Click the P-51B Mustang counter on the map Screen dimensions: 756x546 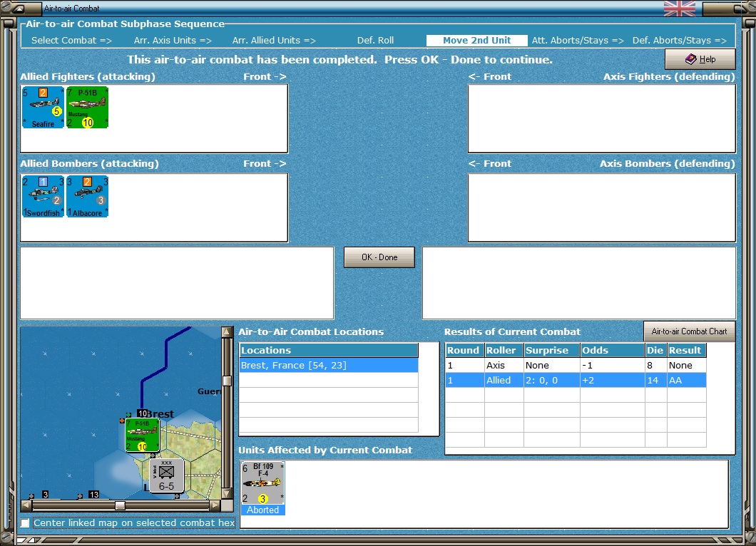tap(142, 436)
